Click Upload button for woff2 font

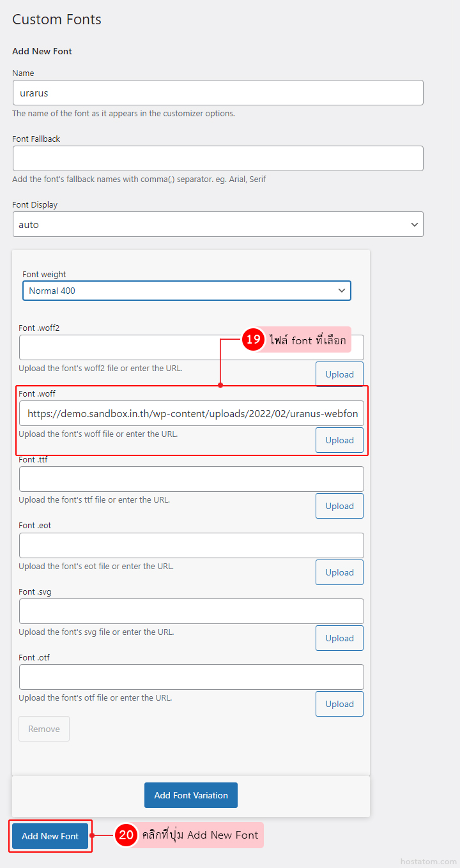pos(339,374)
